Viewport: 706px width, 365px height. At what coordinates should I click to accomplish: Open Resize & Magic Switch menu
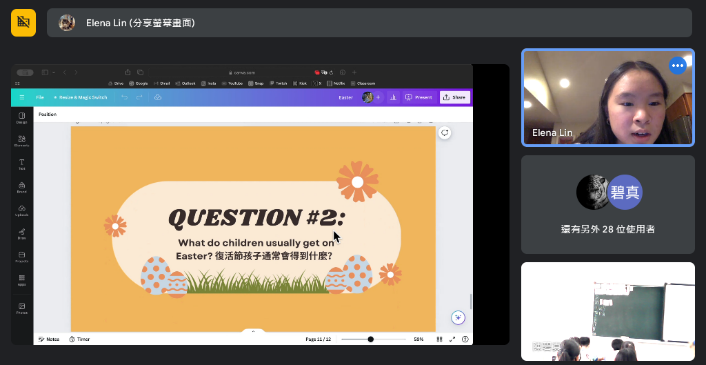[80, 97]
